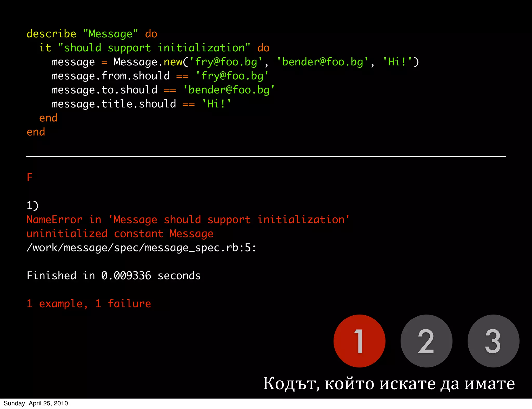Click the red step 1 circle

[360, 341]
